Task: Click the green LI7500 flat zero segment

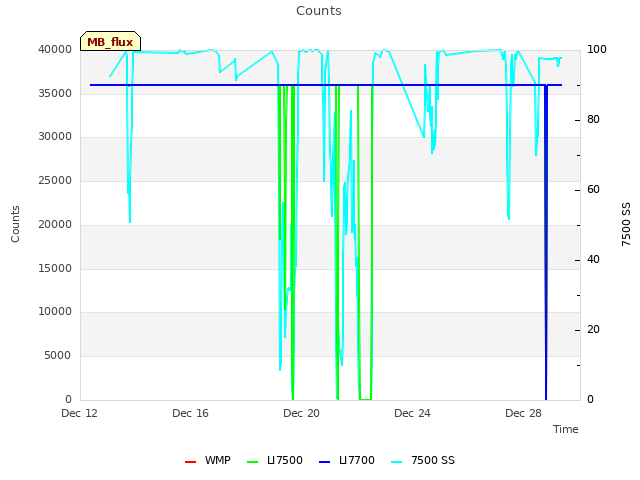Action: tap(365, 399)
